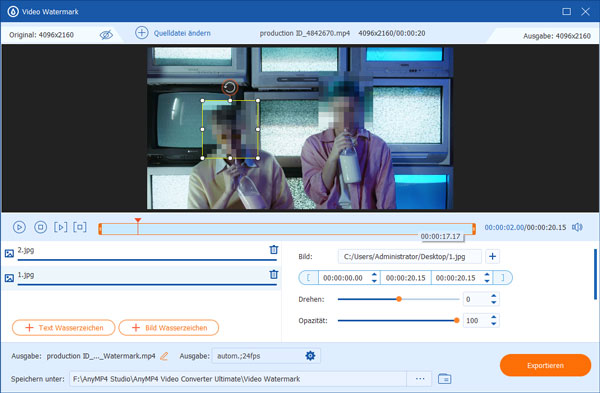The width and height of the screenshot is (600, 393).
Task: Click image icon beside 2.jpg
Action: 9,253
